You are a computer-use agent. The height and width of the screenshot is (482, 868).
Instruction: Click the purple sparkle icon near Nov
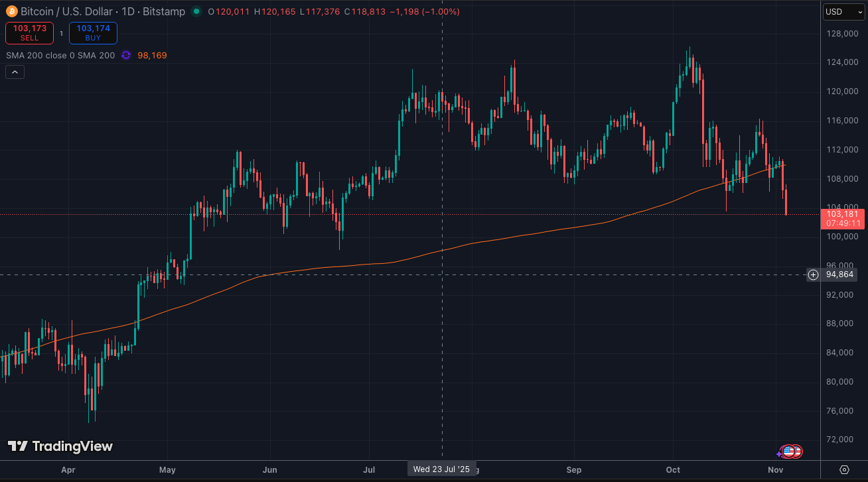point(779,454)
